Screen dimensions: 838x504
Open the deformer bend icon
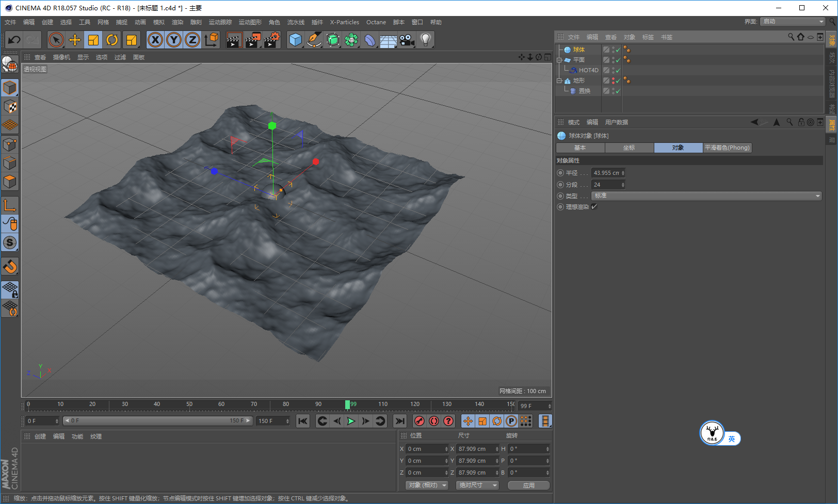(370, 40)
